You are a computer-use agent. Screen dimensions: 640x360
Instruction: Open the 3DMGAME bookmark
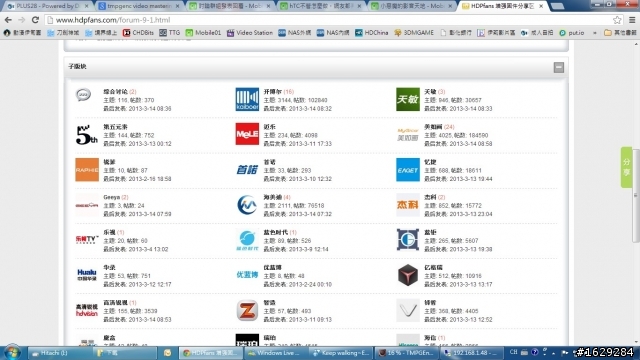click(413, 33)
